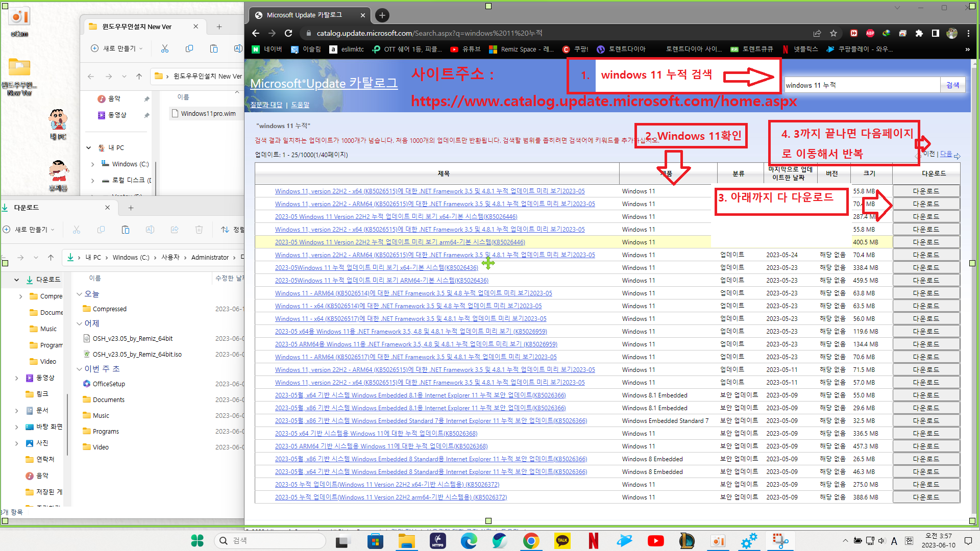Click the Chrome back navigation arrow

tap(256, 33)
